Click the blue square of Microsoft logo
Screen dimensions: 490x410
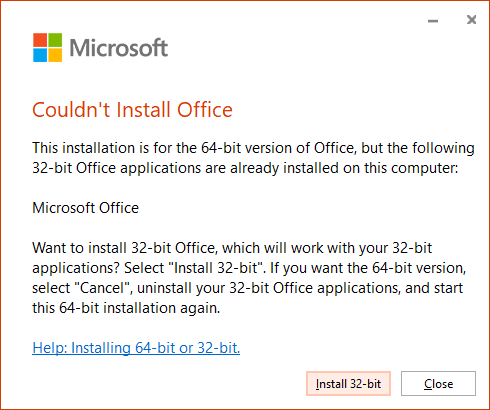[x=40, y=55]
